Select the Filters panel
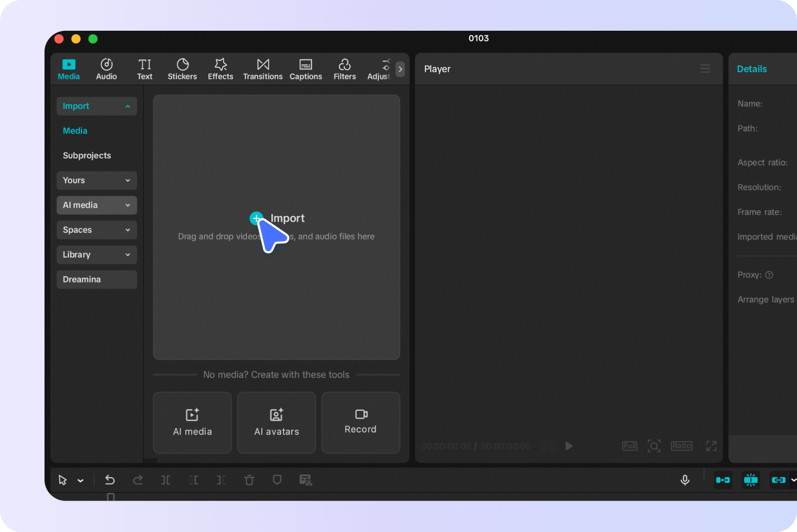Image resolution: width=797 pixels, height=532 pixels. [x=344, y=69]
